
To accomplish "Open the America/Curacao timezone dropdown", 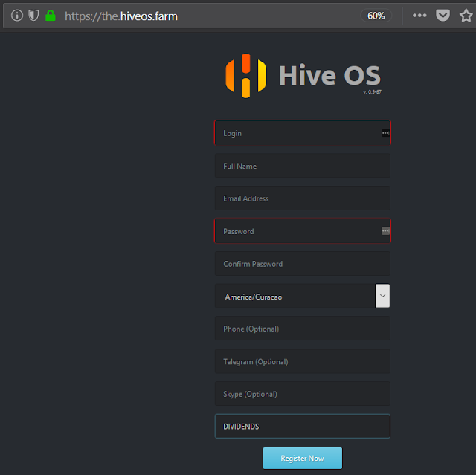I will point(303,297).
